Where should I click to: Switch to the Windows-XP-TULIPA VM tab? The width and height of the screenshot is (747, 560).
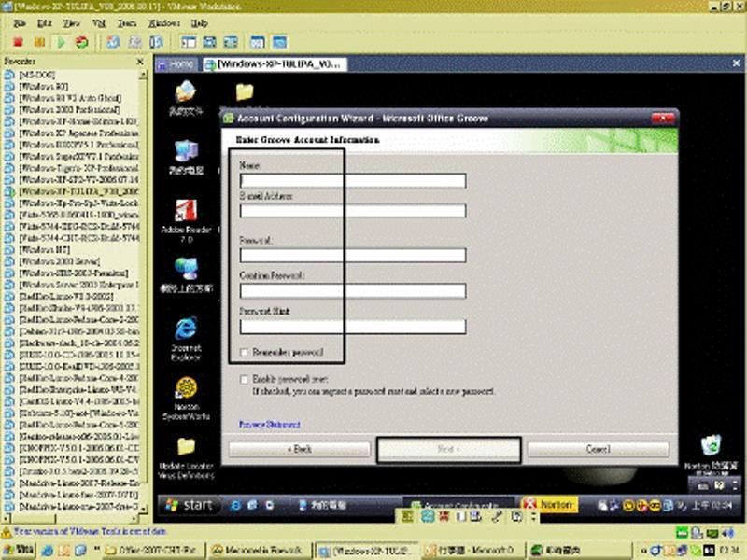click(x=275, y=63)
